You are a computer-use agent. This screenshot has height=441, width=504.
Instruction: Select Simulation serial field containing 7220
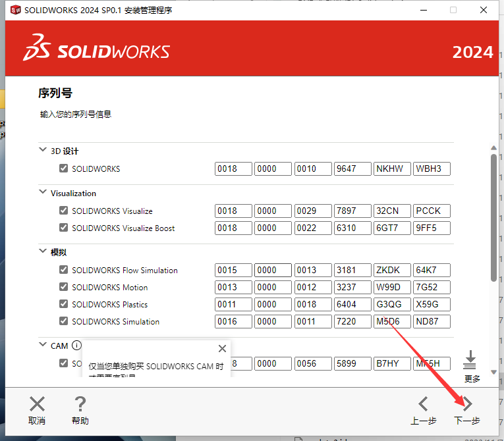(352, 321)
